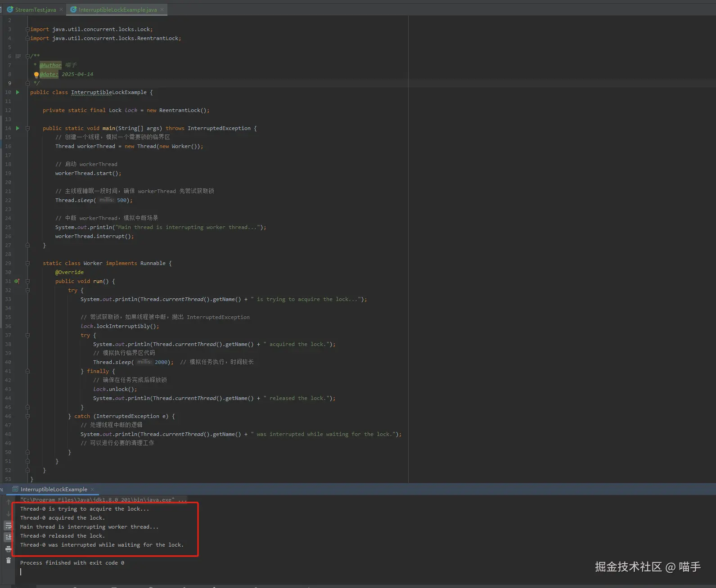Collapse the Javadoc comment at line 6

click(x=27, y=56)
